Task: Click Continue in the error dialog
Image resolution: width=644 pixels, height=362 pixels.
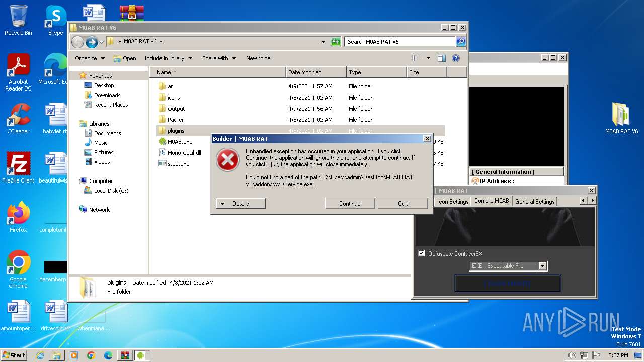Action: point(350,204)
